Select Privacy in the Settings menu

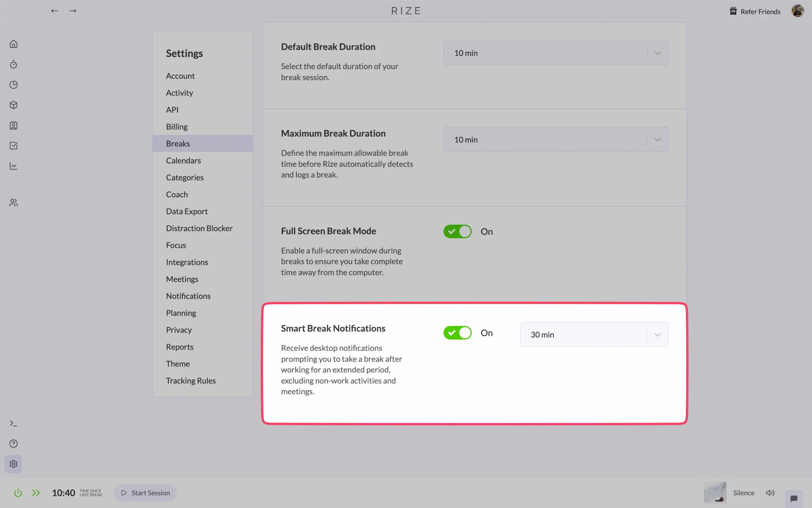[203, 330]
